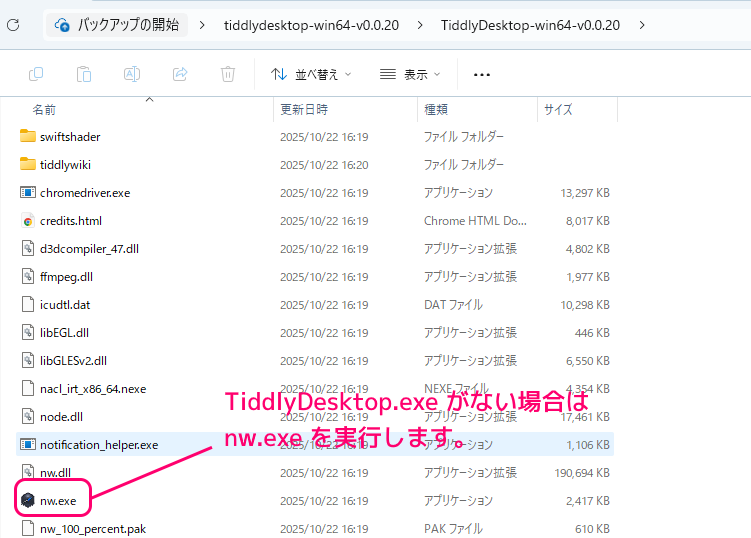Click the 190,694 KB size value
The width and height of the screenshot is (751, 538).
click(x=582, y=473)
